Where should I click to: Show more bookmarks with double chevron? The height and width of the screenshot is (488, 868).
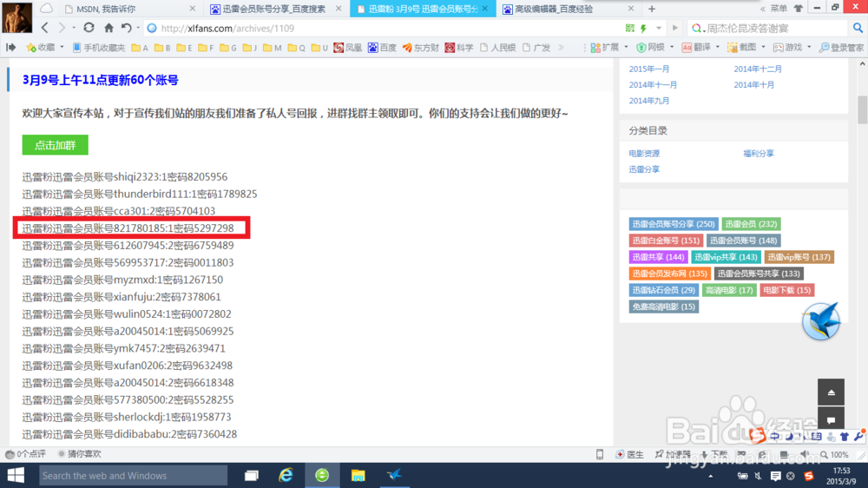(561, 48)
